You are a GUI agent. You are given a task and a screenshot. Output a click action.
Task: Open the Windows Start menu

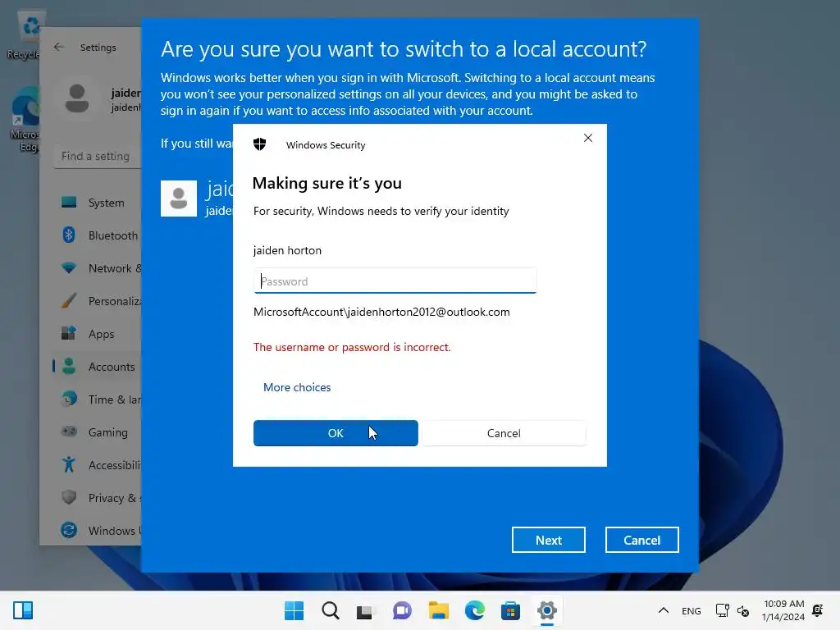coord(294,610)
